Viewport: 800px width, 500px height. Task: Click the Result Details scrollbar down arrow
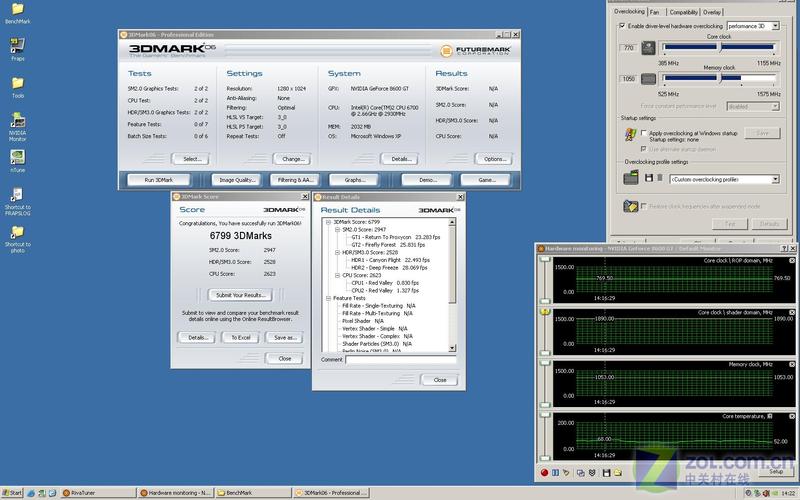[x=452, y=348]
